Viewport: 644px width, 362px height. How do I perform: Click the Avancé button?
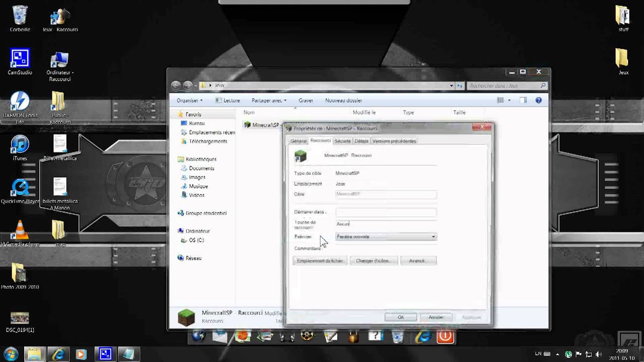pos(418,261)
